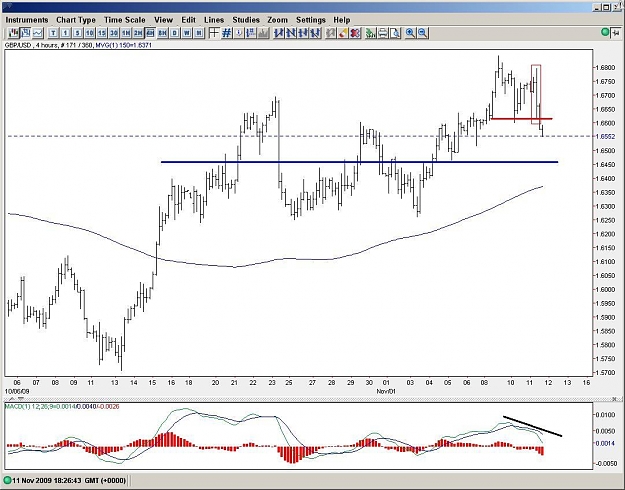Set time scale to 8H
Image resolution: width=625 pixels, height=490 pixels.
coord(162,33)
